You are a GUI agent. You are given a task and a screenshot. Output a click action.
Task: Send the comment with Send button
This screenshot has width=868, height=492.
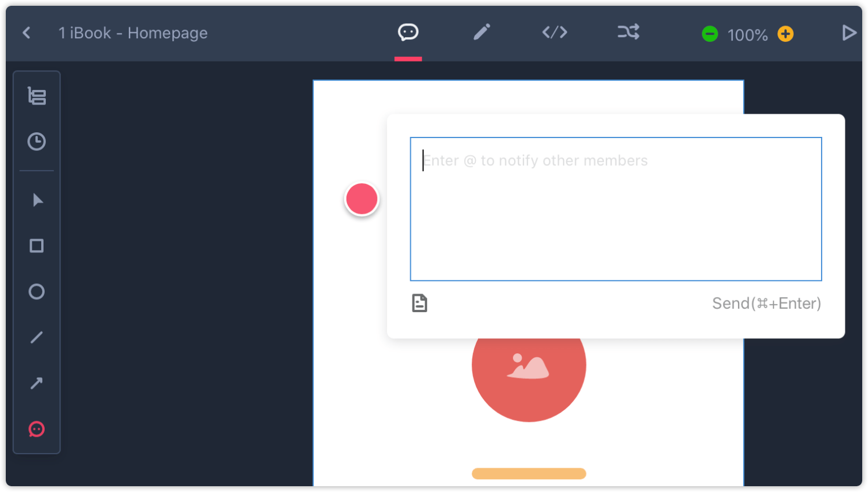pyautogui.click(x=766, y=303)
